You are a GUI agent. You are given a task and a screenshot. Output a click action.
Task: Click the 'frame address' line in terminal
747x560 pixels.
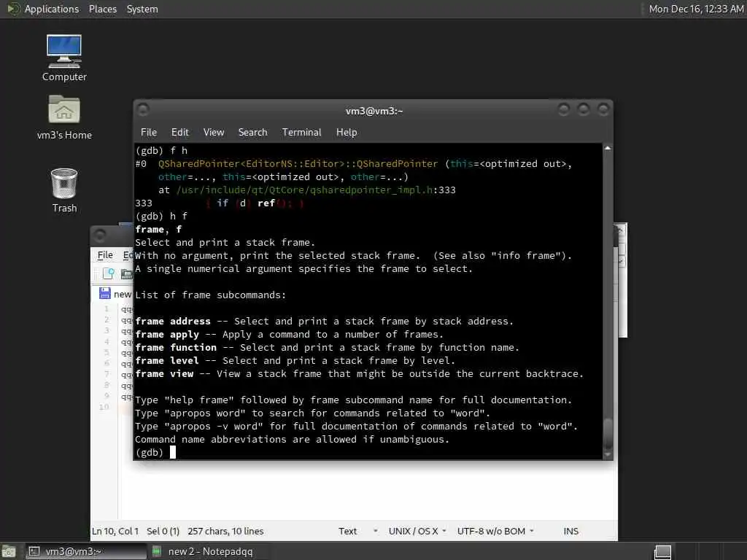coord(324,322)
